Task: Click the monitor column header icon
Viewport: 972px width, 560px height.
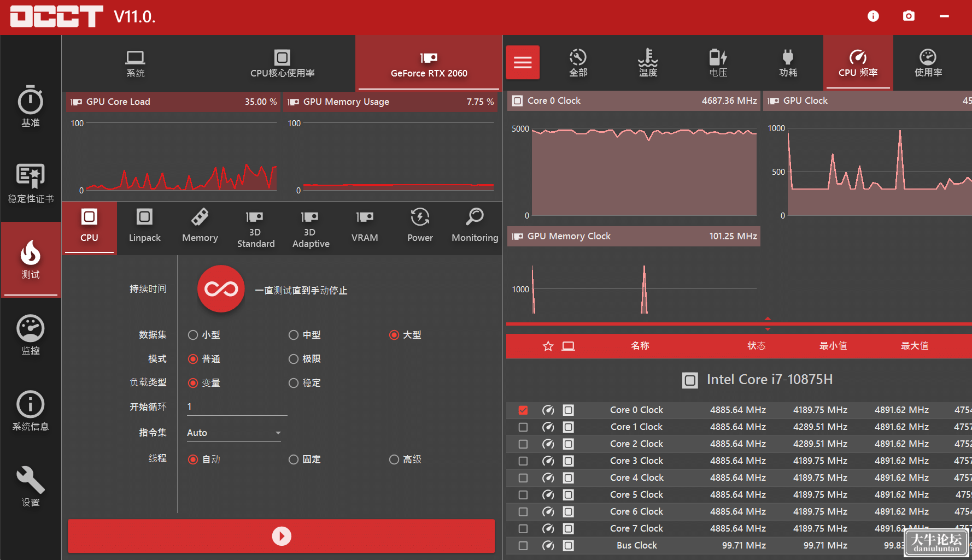Action: tap(569, 346)
